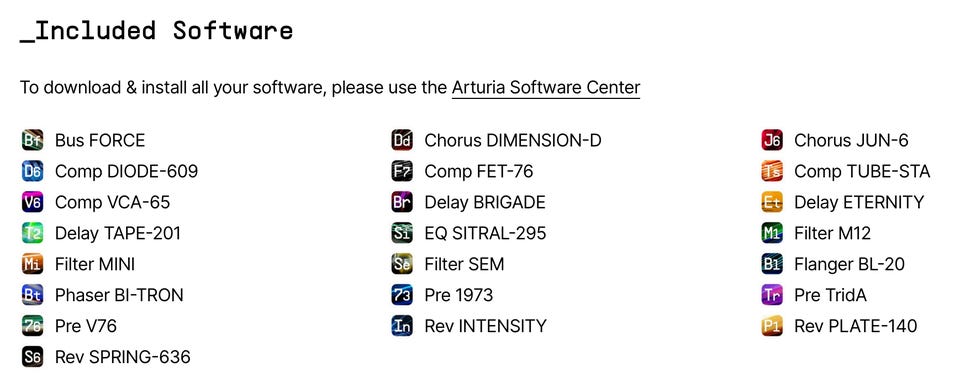The width and height of the screenshot is (960, 388).
Task: Click the Rev SPRING-636 text label
Action: 122,357
